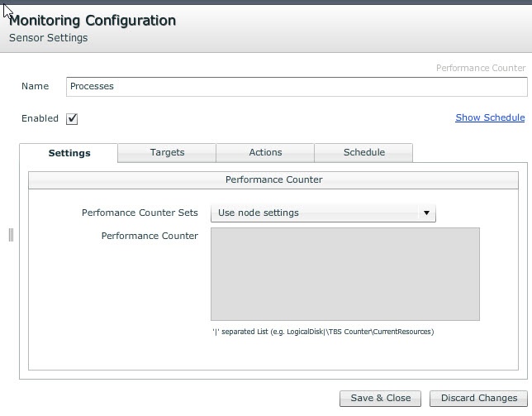Grab the left panel splitter handle
The image size is (532, 416).
tap(11, 235)
